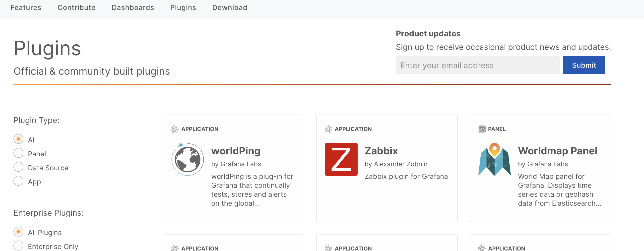The width and height of the screenshot is (644, 251).
Task: Click the application type icon on worldPing card
Action: (175, 129)
